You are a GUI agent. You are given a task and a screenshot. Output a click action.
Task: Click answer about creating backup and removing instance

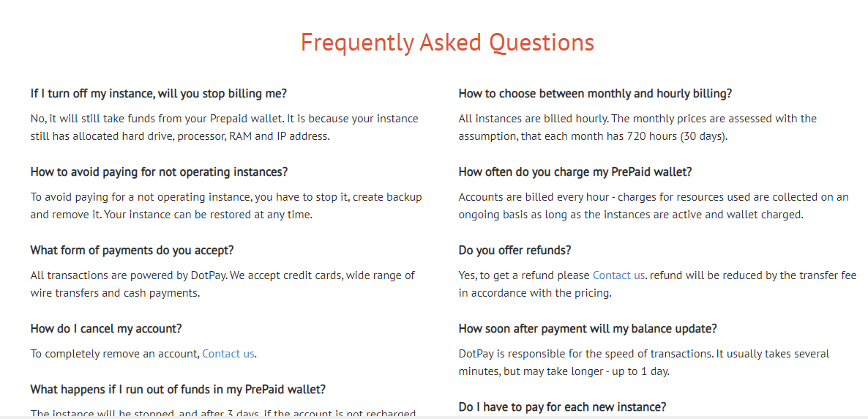click(x=226, y=206)
